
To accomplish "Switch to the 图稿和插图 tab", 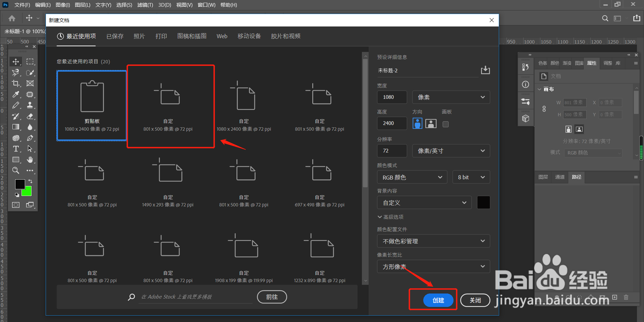I will [192, 36].
